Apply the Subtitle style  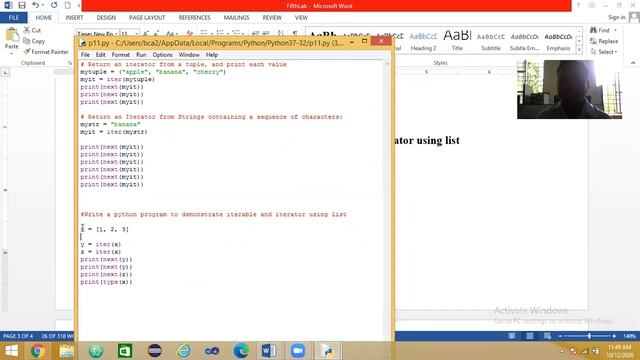(x=491, y=41)
